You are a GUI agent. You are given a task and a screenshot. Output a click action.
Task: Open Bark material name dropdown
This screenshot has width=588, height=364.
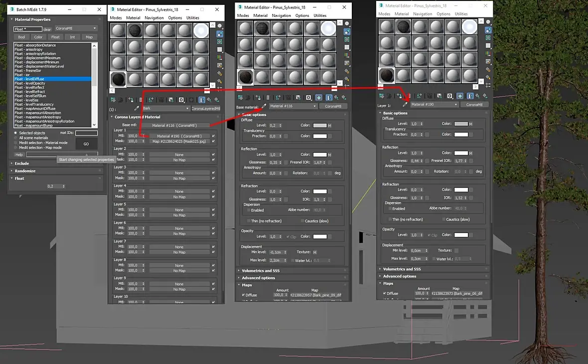[x=166, y=109]
